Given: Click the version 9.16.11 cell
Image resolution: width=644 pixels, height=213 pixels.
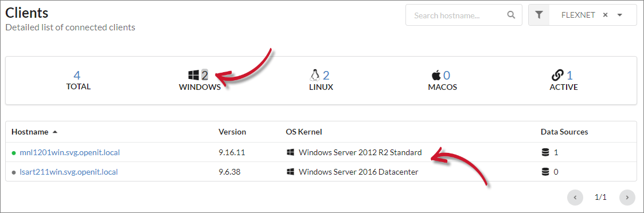Looking at the screenshot, I should click(x=232, y=153).
